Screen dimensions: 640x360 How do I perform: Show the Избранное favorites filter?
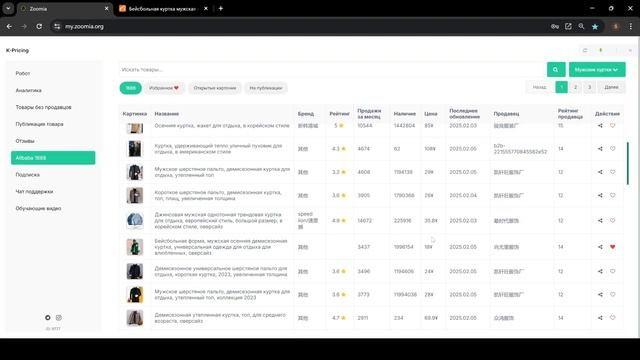click(164, 88)
